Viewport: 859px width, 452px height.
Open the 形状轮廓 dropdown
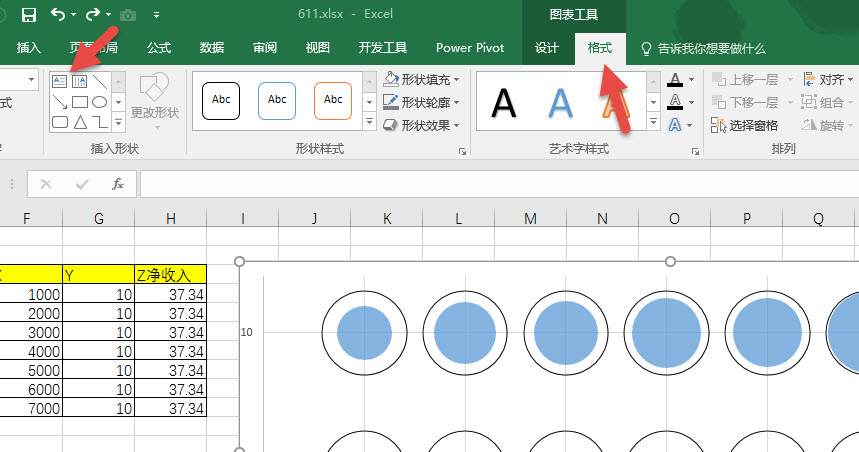421,102
